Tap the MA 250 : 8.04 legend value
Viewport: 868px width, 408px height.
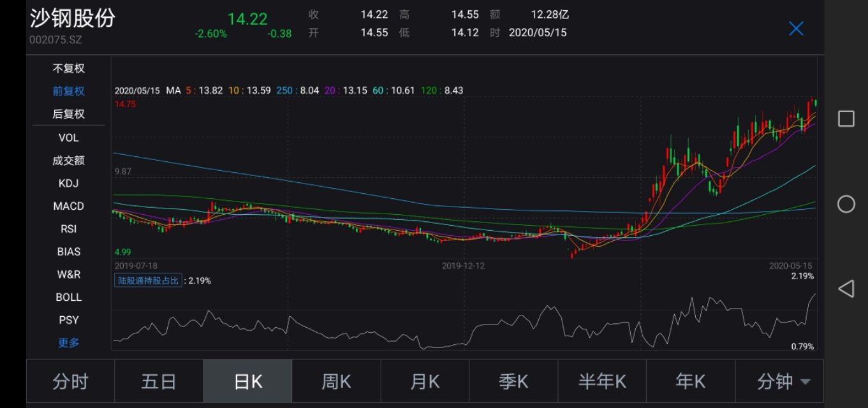[297, 91]
